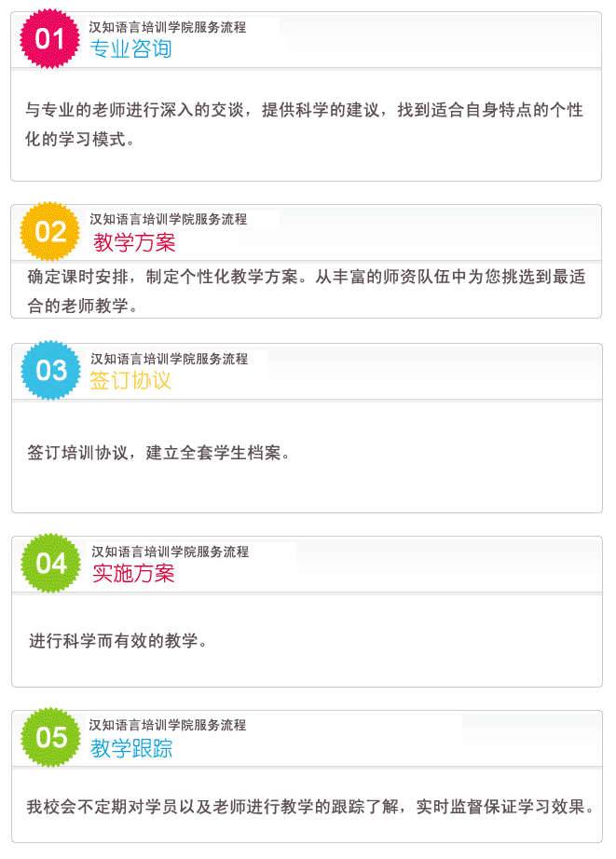Select the 实施方案 heading
The image size is (616, 859).
coord(133,573)
